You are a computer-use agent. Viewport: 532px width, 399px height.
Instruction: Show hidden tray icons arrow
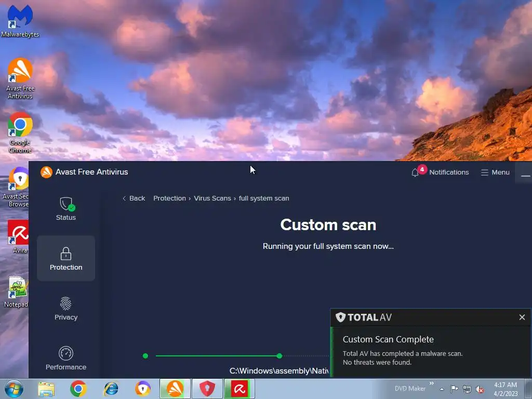[442, 389]
